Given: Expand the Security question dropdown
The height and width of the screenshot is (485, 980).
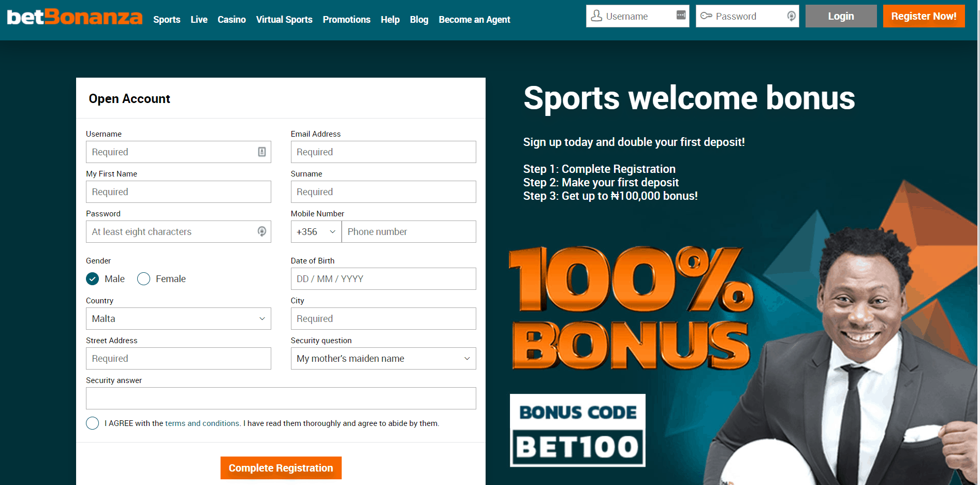Looking at the screenshot, I should 384,359.
